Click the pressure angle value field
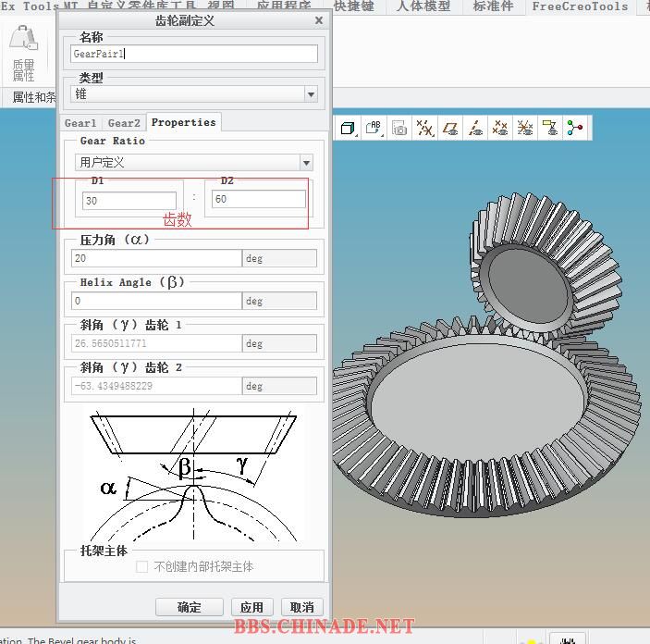 (x=156, y=258)
